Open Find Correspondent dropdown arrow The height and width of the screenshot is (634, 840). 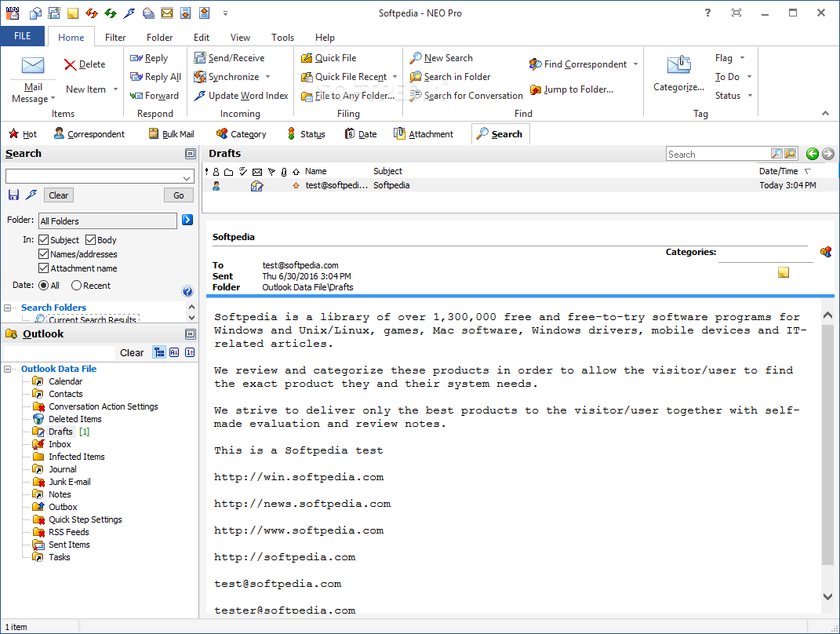point(636,64)
